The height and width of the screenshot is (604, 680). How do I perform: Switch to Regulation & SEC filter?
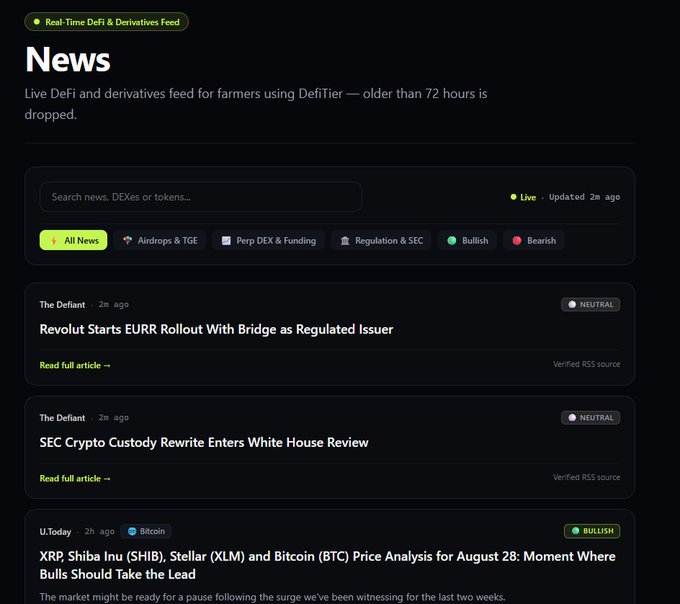click(x=381, y=240)
